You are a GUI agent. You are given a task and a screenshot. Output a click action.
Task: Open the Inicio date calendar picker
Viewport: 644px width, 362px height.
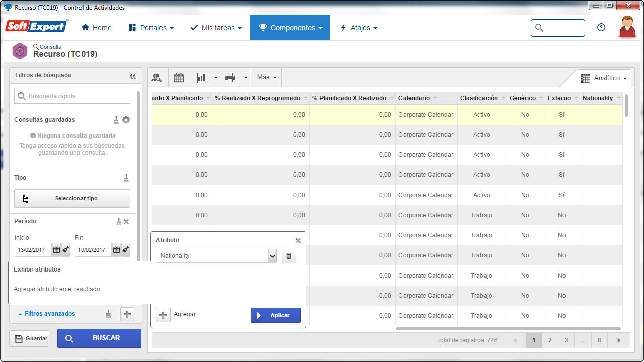(56, 250)
